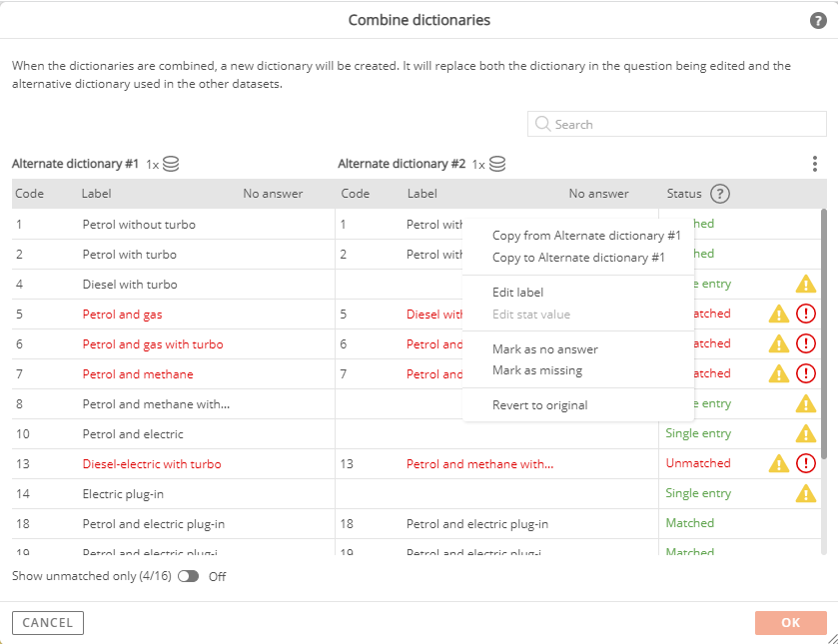Click the Code column header of dictionary #2
The image size is (838, 644).
point(356,194)
